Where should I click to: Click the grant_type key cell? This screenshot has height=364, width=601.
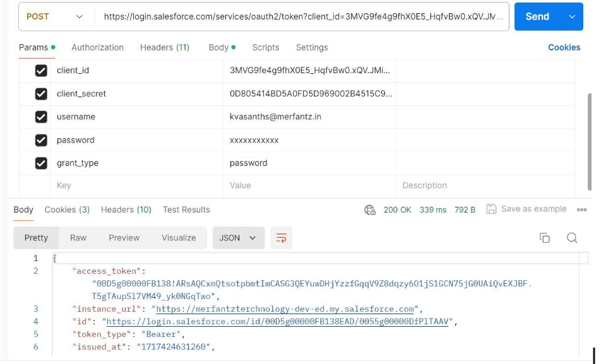click(x=136, y=163)
